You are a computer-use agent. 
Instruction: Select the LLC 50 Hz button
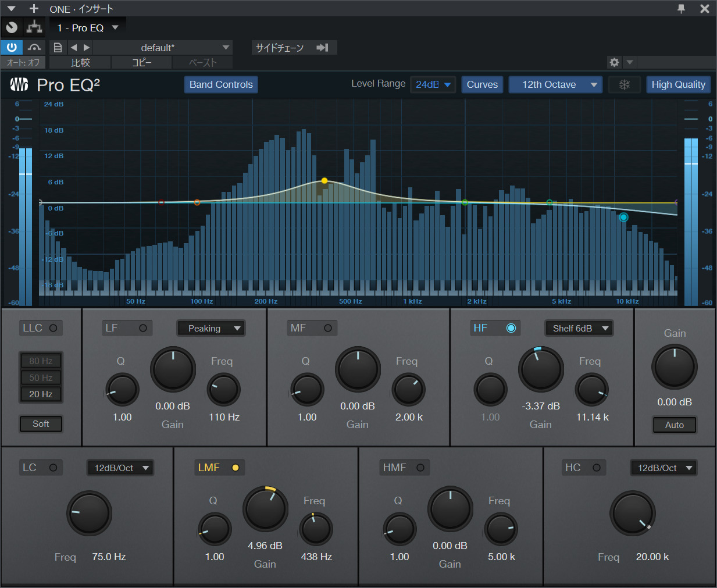(41, 378)
